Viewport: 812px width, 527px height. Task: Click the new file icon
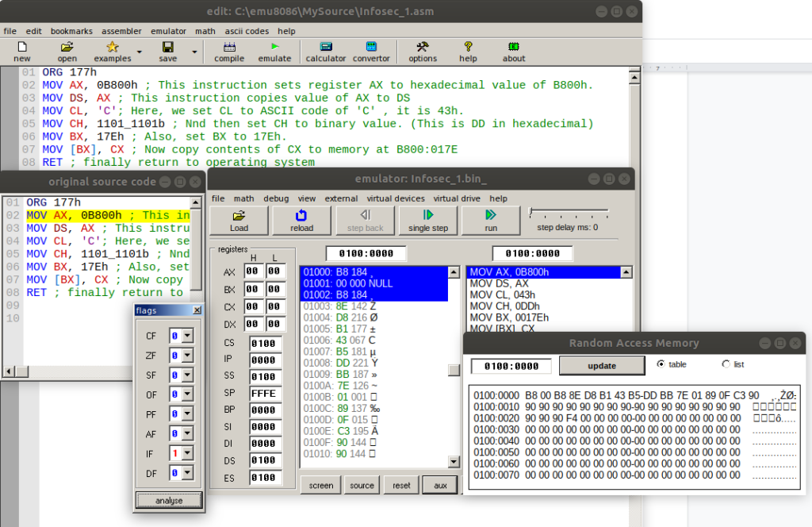tap(22, 52)
